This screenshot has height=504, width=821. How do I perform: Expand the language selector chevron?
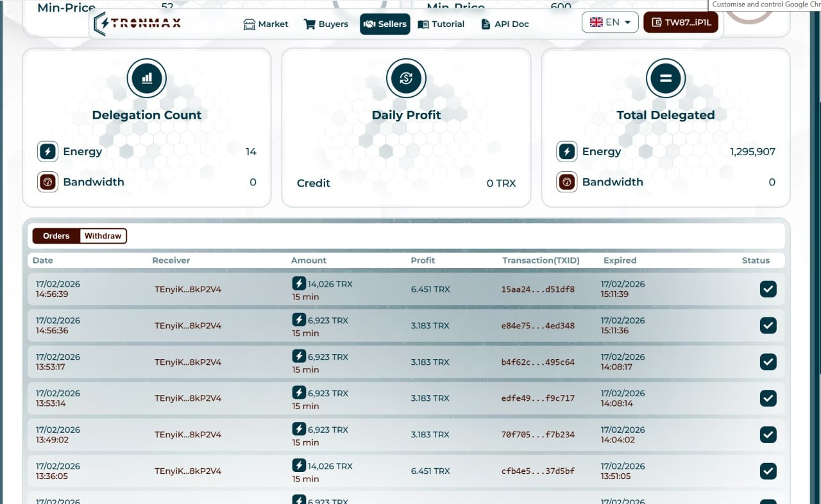(627, 21)
